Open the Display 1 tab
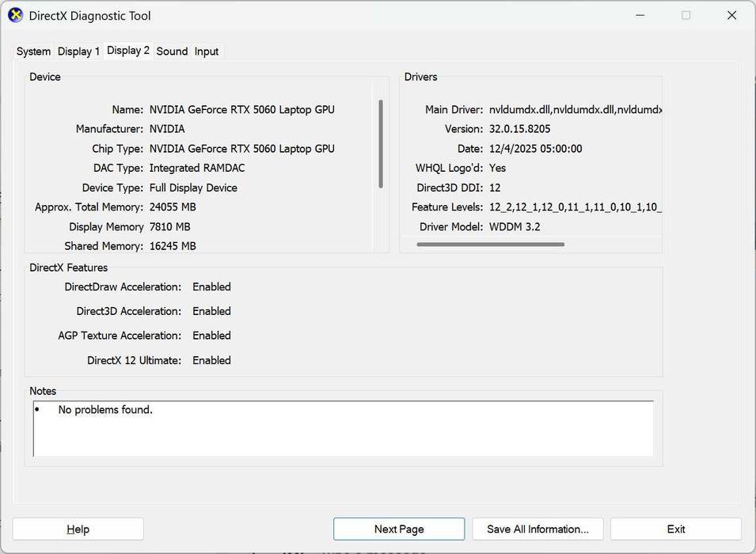The width and height of the screenshot is (756, 554). pyautogui.click(x=78, y=51)
